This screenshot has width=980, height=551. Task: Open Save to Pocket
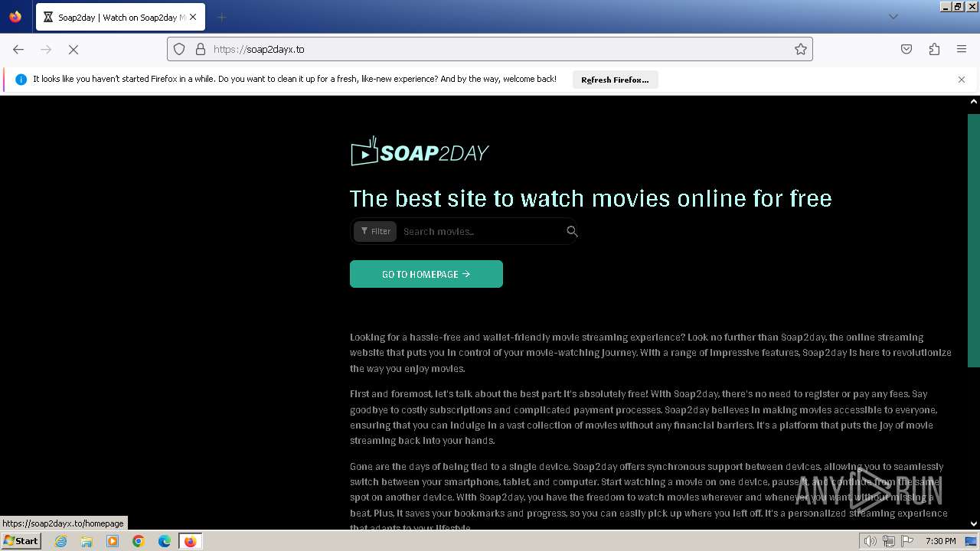[x=906, y=49]
